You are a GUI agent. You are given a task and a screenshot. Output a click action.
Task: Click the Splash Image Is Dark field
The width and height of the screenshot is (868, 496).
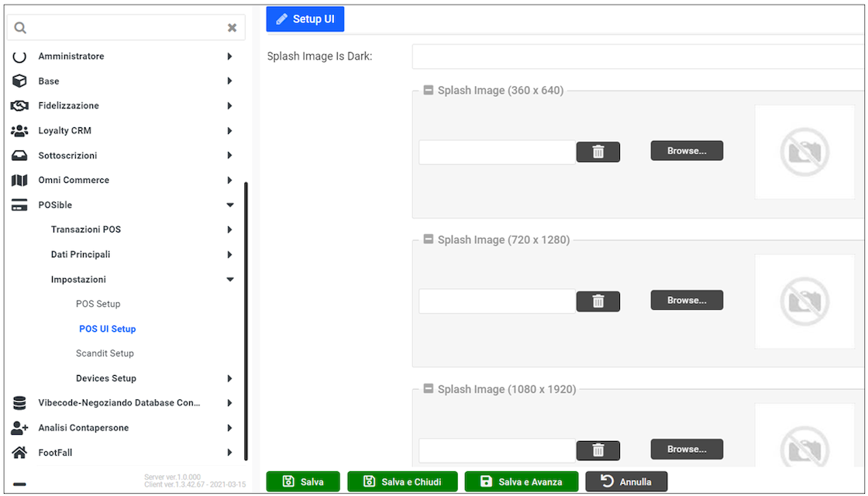[637, 57]
